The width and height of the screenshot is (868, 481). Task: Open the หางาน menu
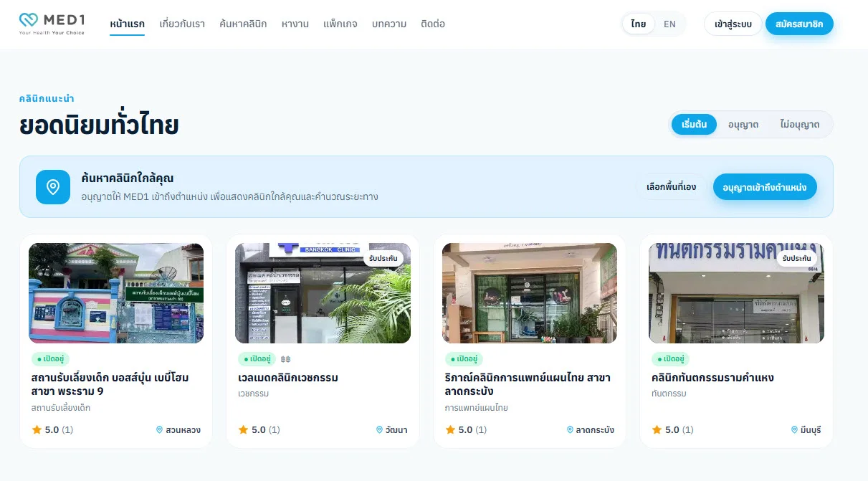coord(295,24)
